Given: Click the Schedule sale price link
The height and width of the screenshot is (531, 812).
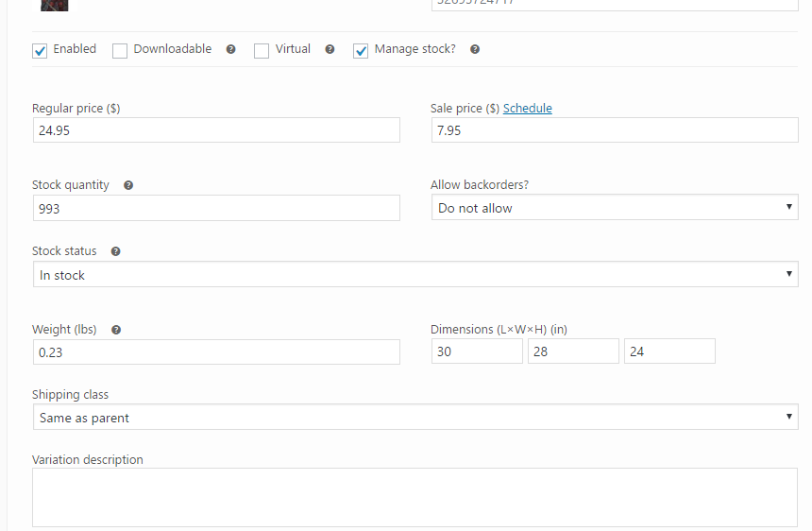Looking at the screenshot, I should point(527,109).
